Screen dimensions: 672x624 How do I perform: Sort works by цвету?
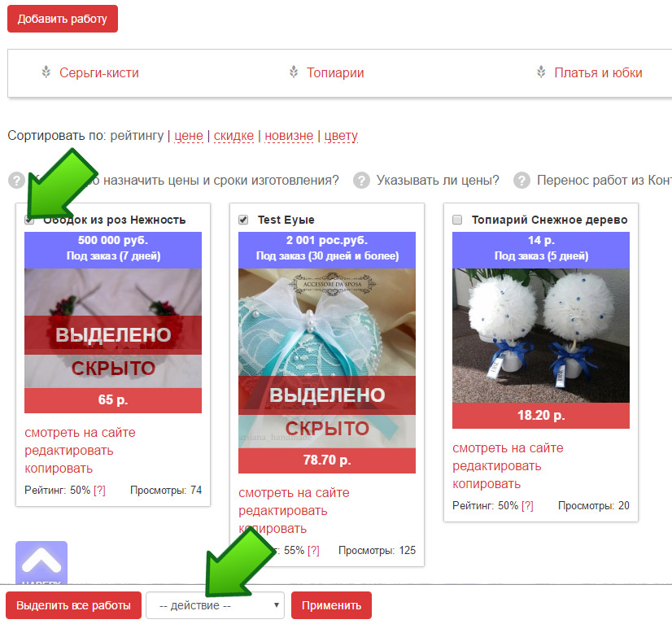coord(341,135)
